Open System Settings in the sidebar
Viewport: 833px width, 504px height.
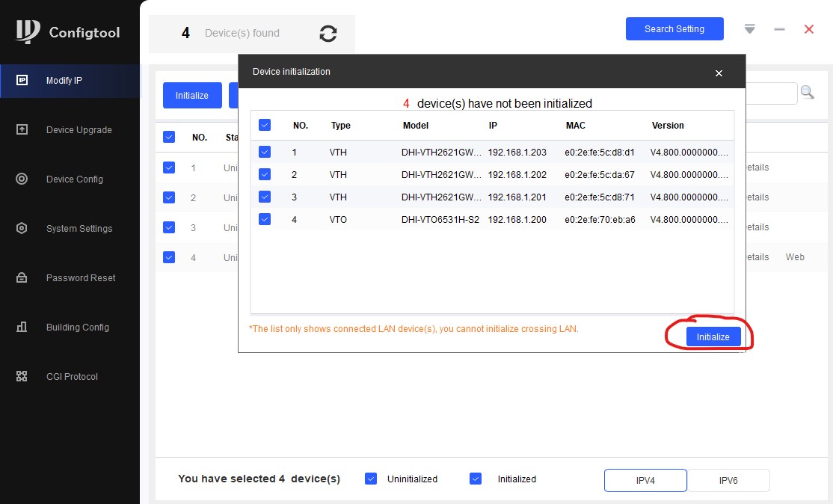(x=79, y=229)
